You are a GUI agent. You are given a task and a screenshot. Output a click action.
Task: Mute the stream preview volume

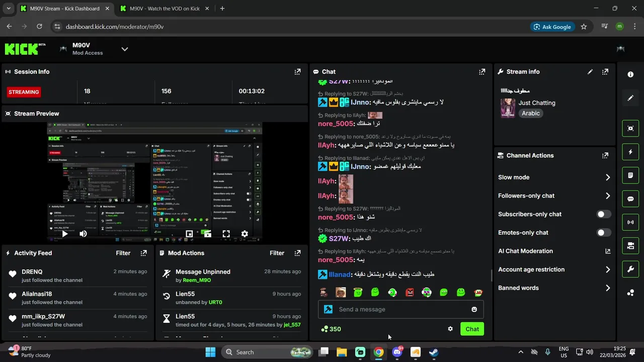click(x=83, y=234)
